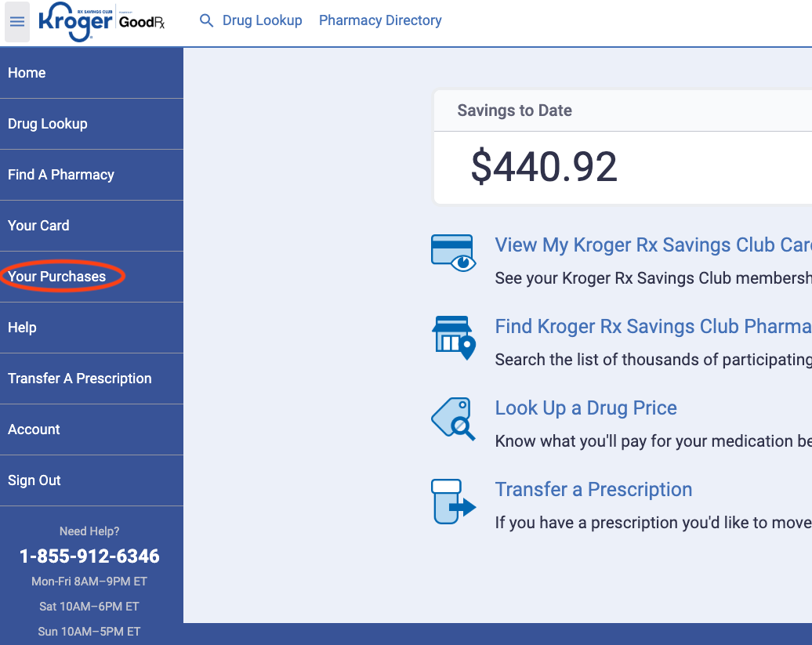Open the Help section

pos(22,327)
